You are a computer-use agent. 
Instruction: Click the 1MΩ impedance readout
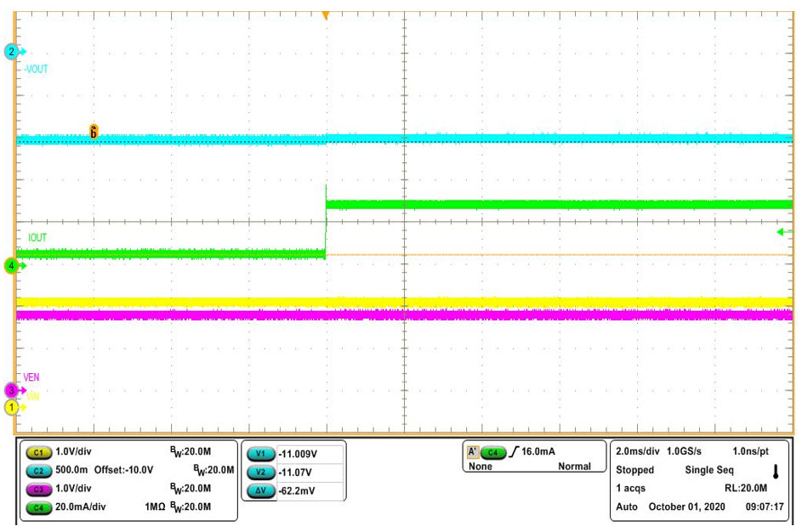[x=155, y=507]
